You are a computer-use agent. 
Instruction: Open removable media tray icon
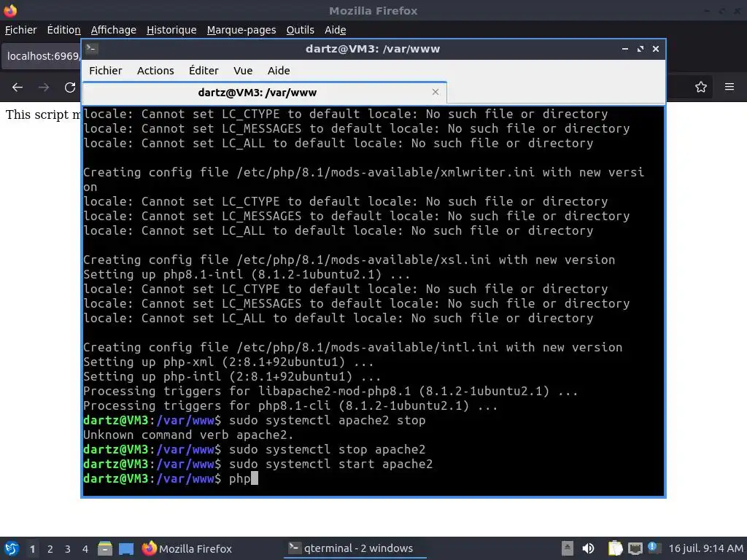tap(567, 548)
